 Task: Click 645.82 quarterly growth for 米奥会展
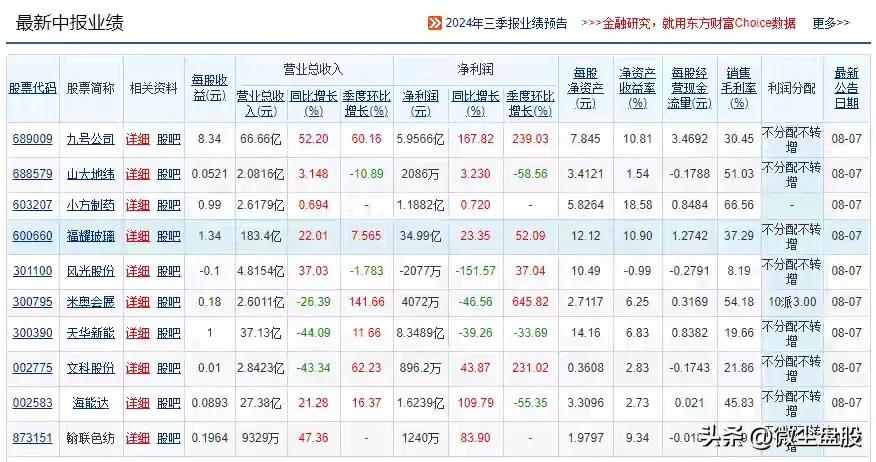530,302
